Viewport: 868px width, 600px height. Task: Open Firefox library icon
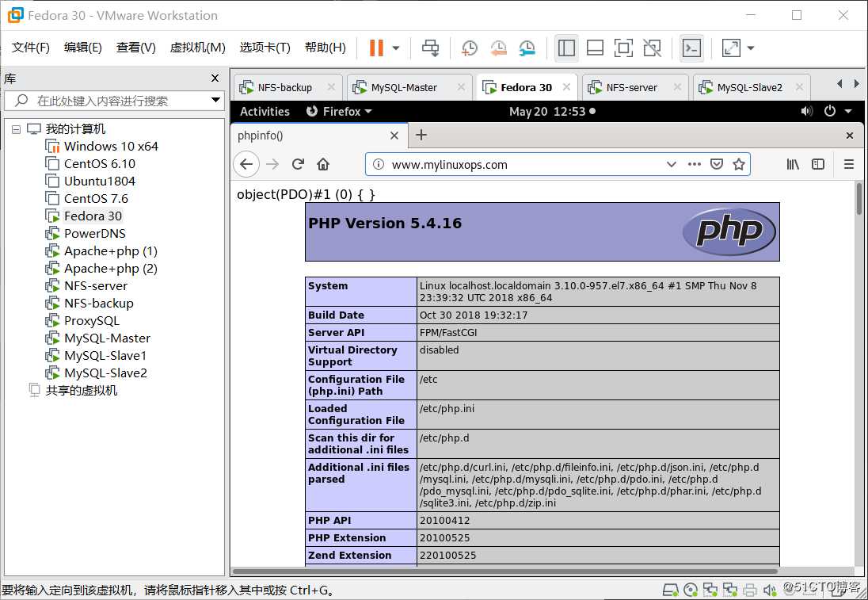(x=794, y=164)
